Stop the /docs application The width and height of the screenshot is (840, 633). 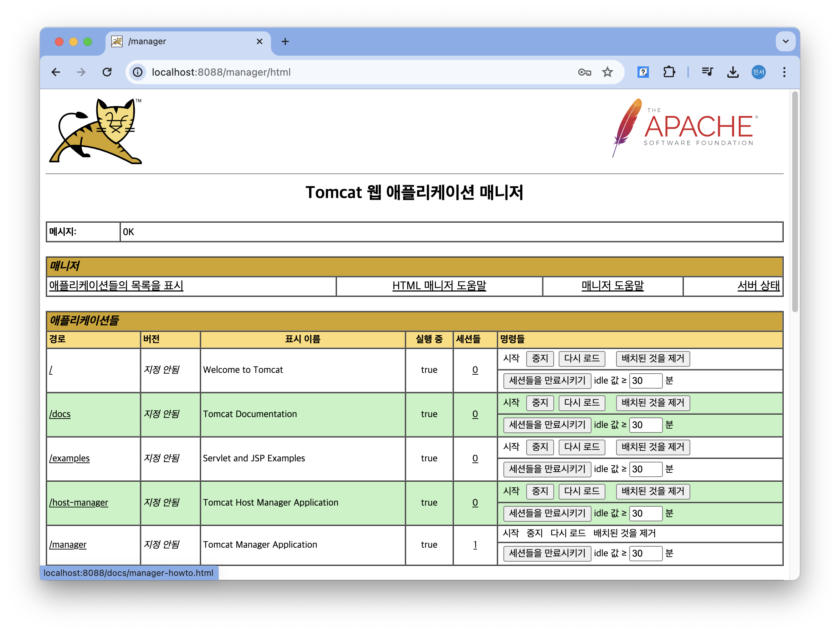click(x=540, y=403)
